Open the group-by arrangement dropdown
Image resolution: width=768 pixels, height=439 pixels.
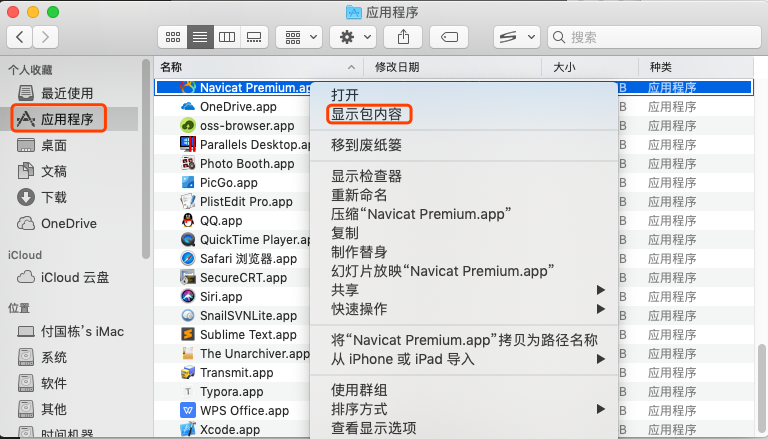tap(299, 37)
